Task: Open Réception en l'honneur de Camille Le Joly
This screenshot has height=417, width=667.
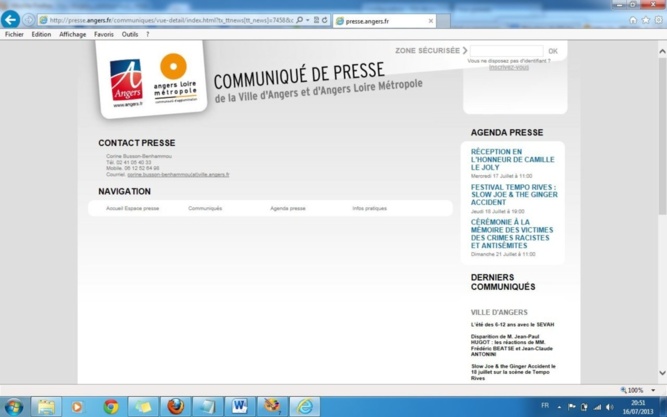Action: click(x=513, y=160)
